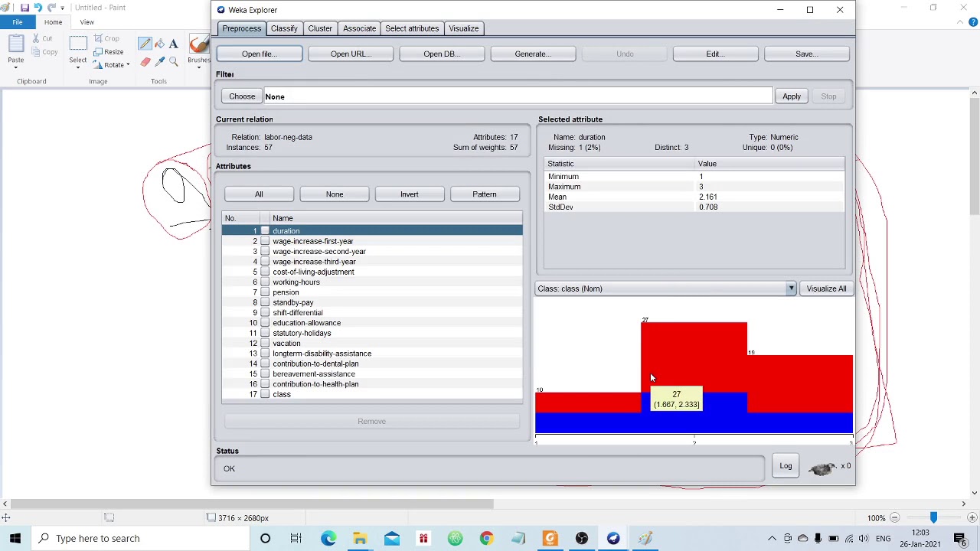The image size is (980, 551).
Task: Check the class attribute checkbox
Action: [265, 394]
